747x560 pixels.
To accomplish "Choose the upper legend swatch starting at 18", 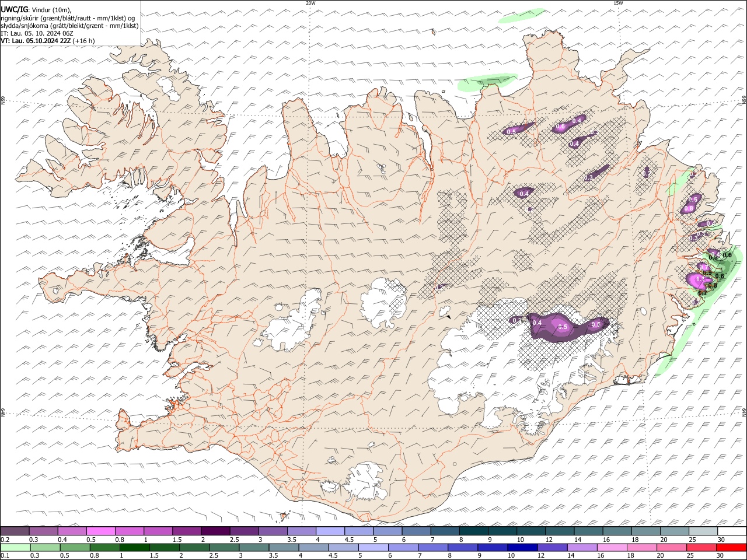I will click(x=645, y=531).
